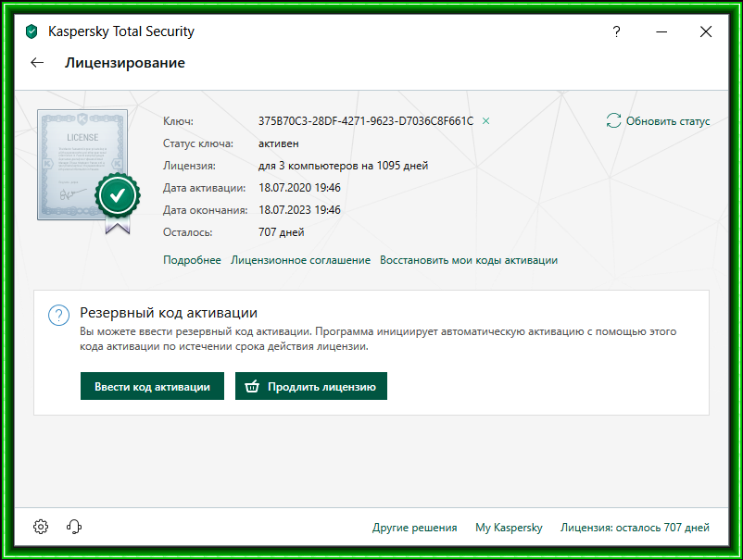Click Восстановить мои коды активации

click(469, 260)
